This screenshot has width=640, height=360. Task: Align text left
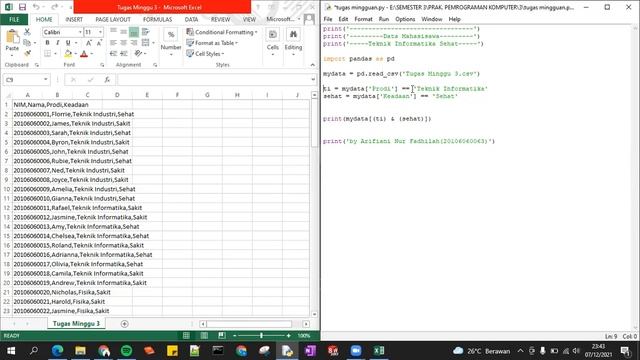click(x=113, y=42)
